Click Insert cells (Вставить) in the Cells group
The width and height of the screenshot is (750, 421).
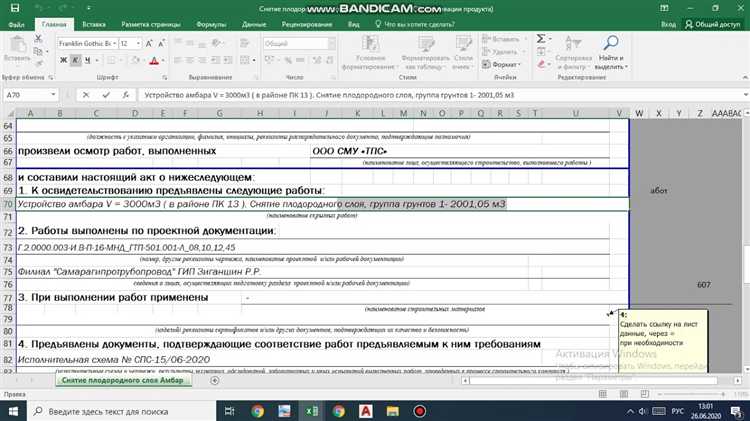click(x=504, y=39)
